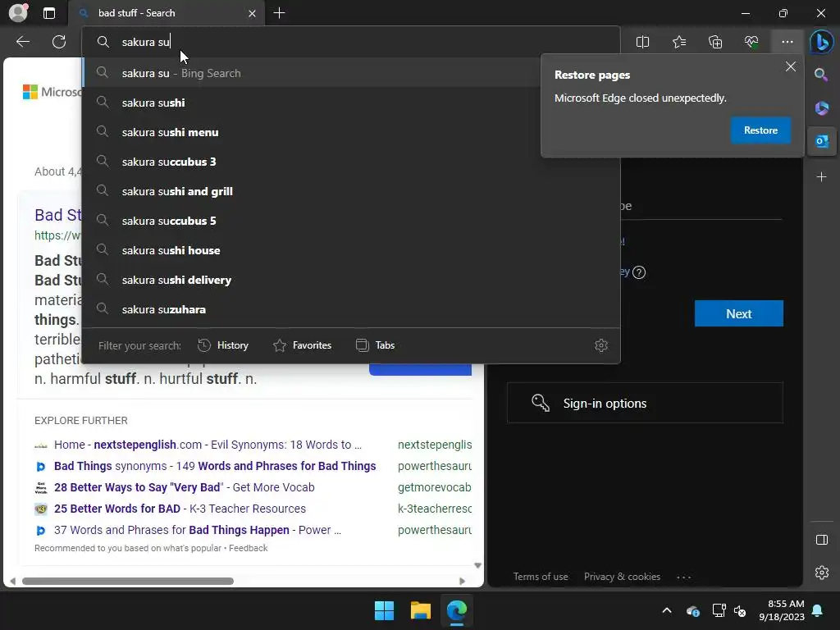Open File Explorer from taskbar
The image size is (840, 630).
click(x=421, y=610)
